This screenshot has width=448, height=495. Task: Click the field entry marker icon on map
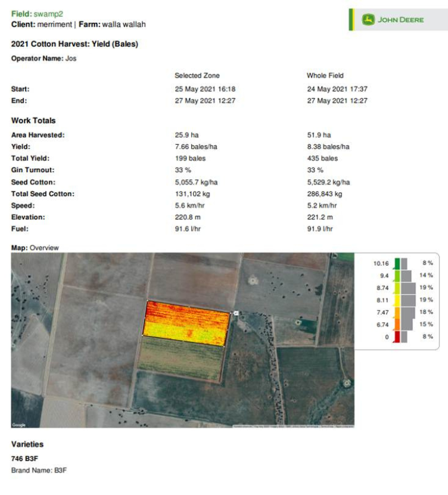pos(236,313)
